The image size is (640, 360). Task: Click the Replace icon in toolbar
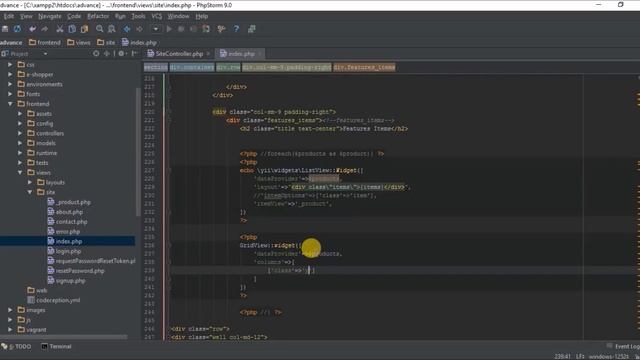point(111,29)
